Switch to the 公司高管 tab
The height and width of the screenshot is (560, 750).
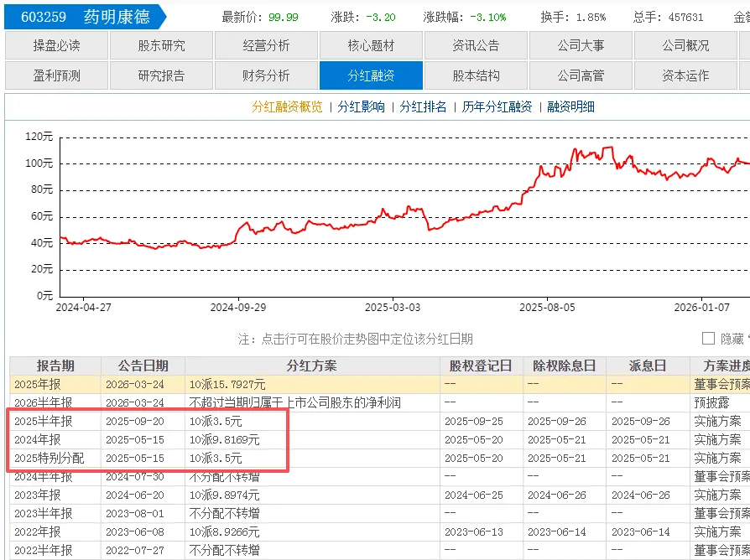coord(581,75)
